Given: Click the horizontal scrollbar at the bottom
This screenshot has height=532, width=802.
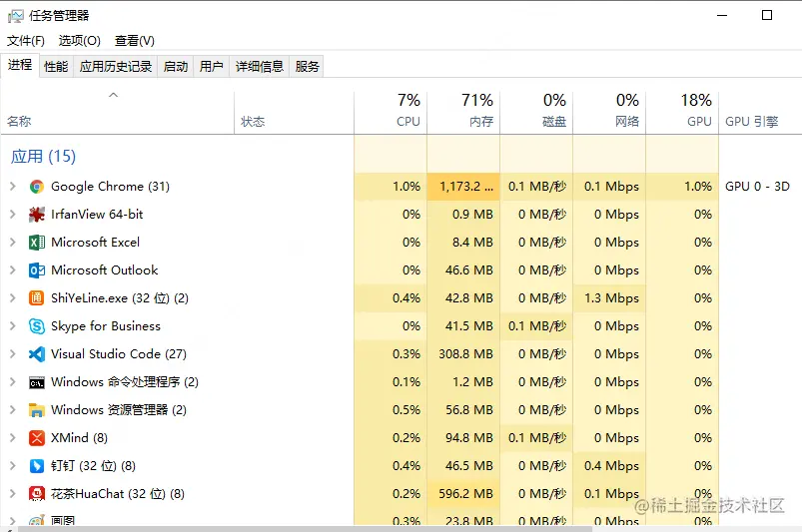Looking at the screenshot, I should pyautogui.click(x=307, y=529).
